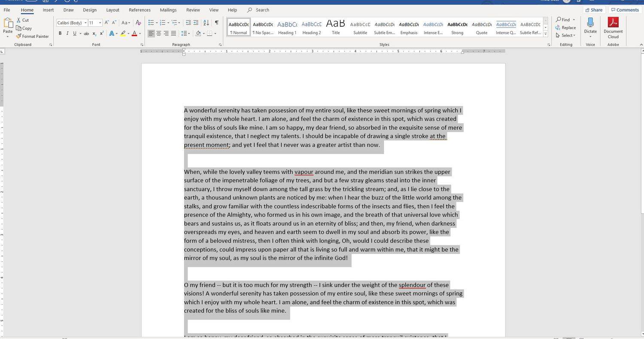Collapse the ribbon
Viewport: 644px width, 339px height.
click(641, 45)
